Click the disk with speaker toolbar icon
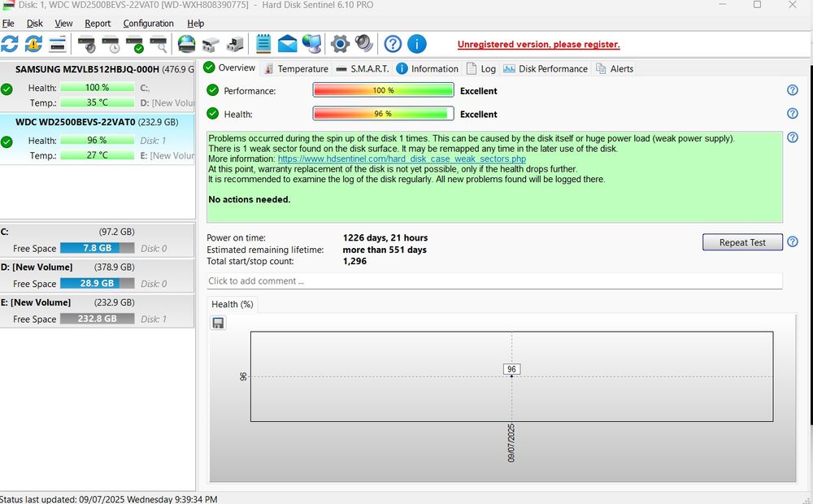The width and height of the screenshot is (813, 504). pos(86,44)
